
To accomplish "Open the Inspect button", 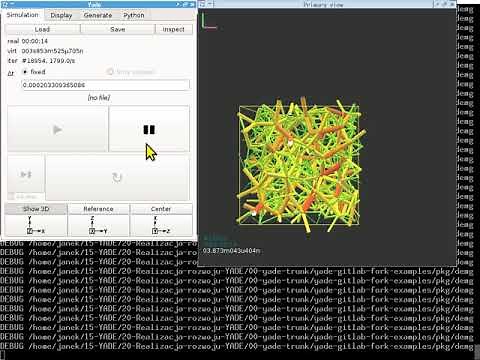I will pyautogui.click(x=174, y=29).
